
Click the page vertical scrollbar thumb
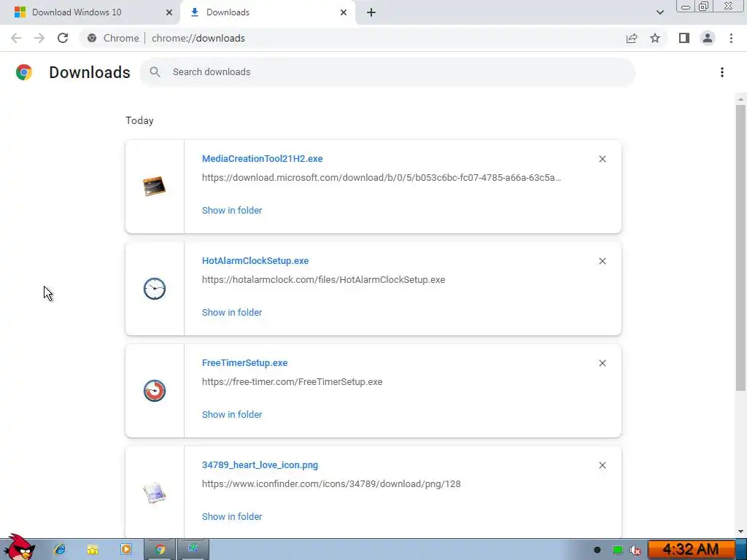740,248
